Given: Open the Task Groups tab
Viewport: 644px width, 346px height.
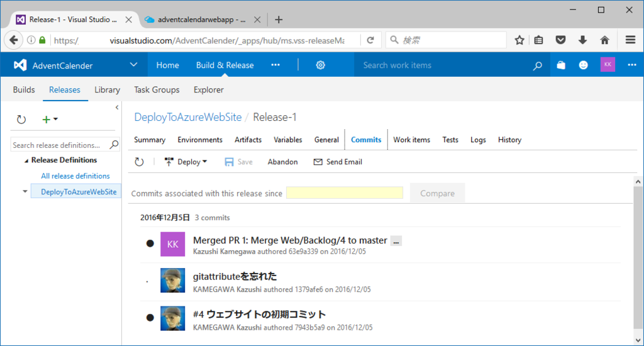Looking at the screenshot, I should coord(157,89).
